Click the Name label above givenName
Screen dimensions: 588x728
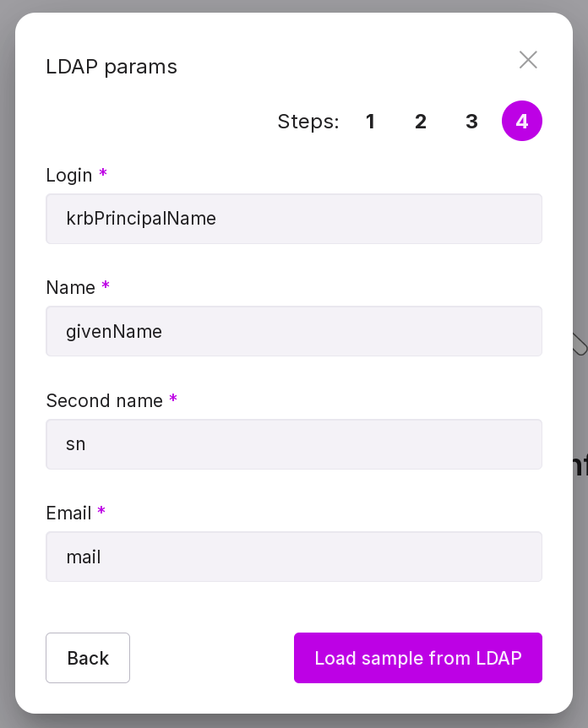pos(71,287)
